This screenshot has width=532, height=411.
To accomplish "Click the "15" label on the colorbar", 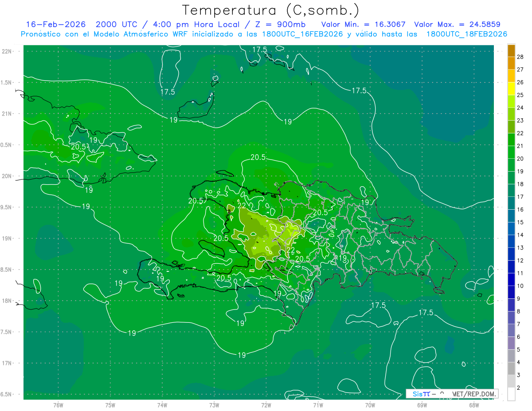I will (x=520, y=222).
